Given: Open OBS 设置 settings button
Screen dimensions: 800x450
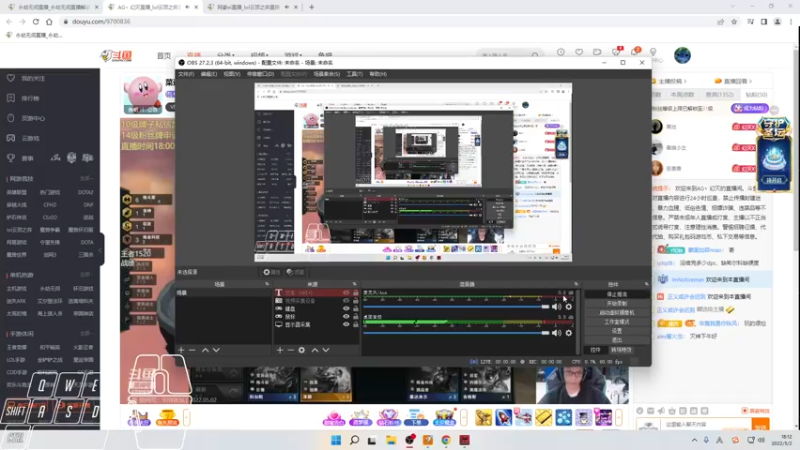Looking at the screenshot, I should [x=617, y=331].
